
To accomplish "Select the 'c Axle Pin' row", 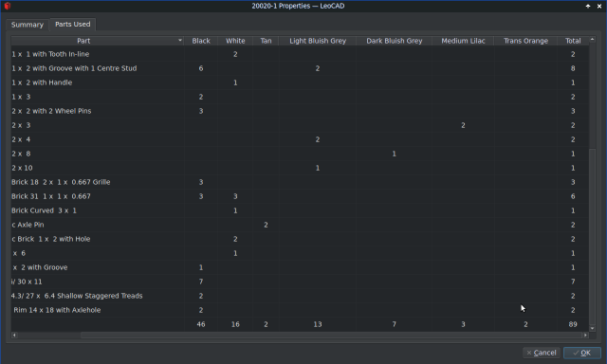I will [x=300, y=225].
